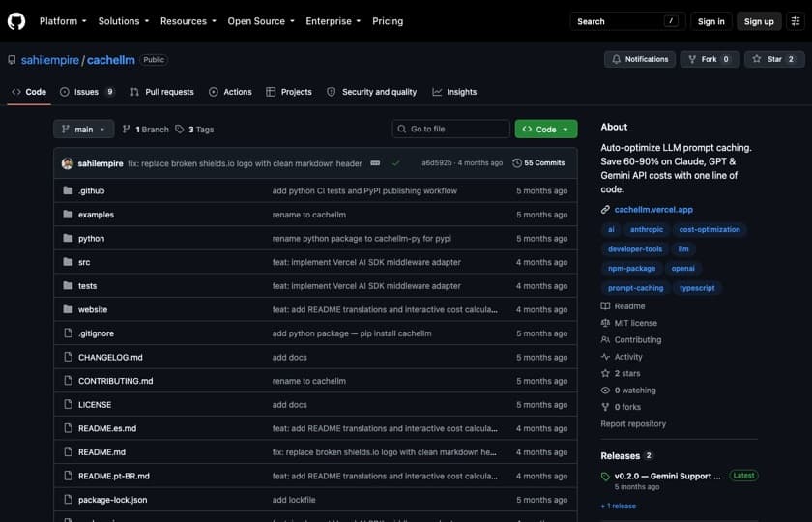The image size is (812, 522).
Task: Switch to the Issues tab
Action: pos(87,92)
